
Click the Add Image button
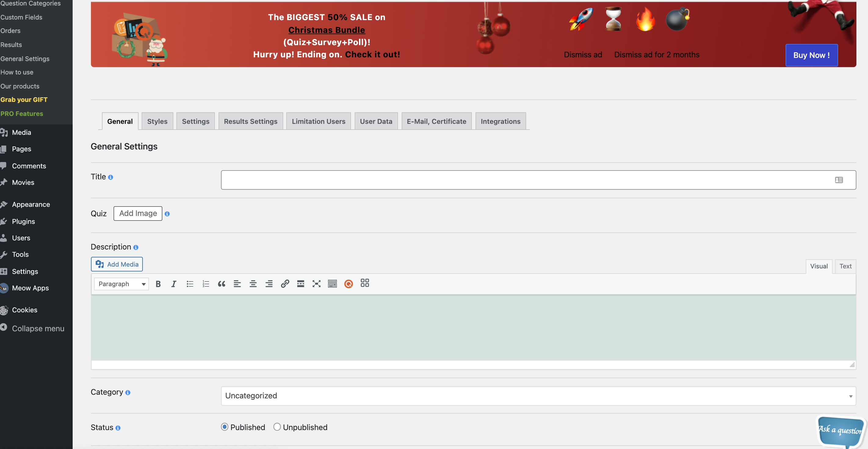click(x=138, y=214)
